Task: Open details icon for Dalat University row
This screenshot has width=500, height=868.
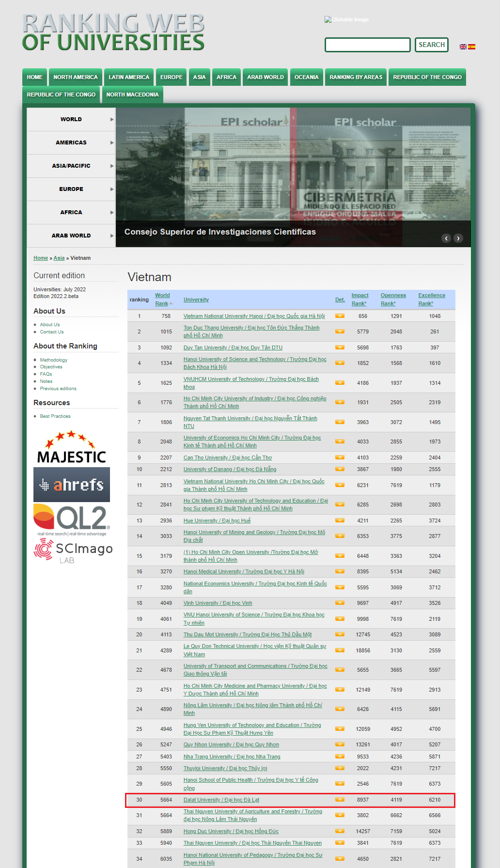Action: coord(340,800)
